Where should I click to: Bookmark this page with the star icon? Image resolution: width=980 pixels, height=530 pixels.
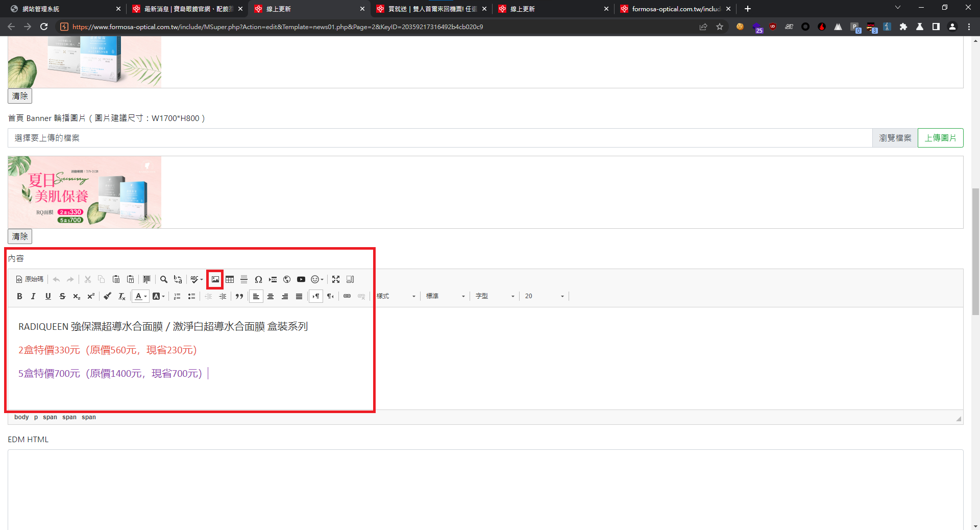[720, 27]
